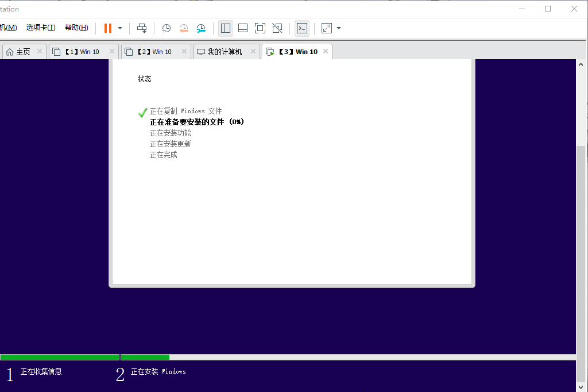Viewport: 588px width, 392px height.
Task: Click the monitor icon on 我的计算机 tab
Action: click(x=201, y=52)
